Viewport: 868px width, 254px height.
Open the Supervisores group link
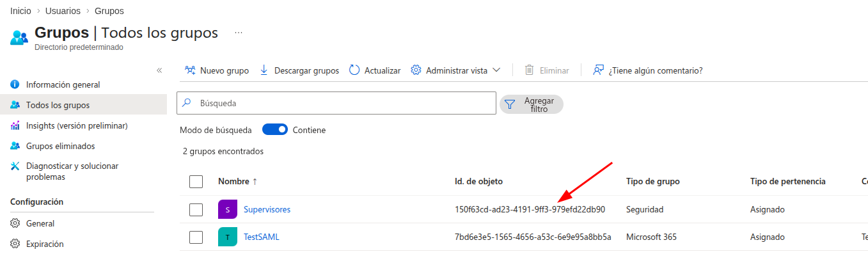267,210
